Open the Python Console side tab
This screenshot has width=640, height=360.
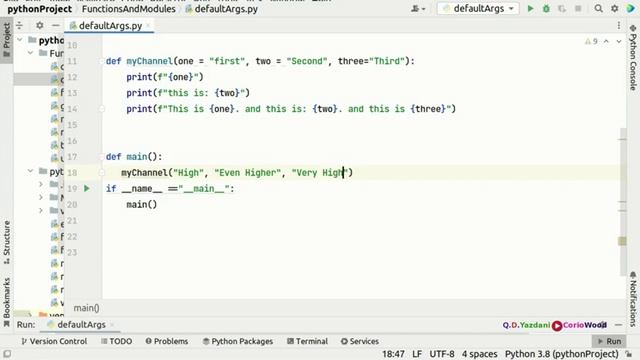pyautogui.click(x=633, y=58)
